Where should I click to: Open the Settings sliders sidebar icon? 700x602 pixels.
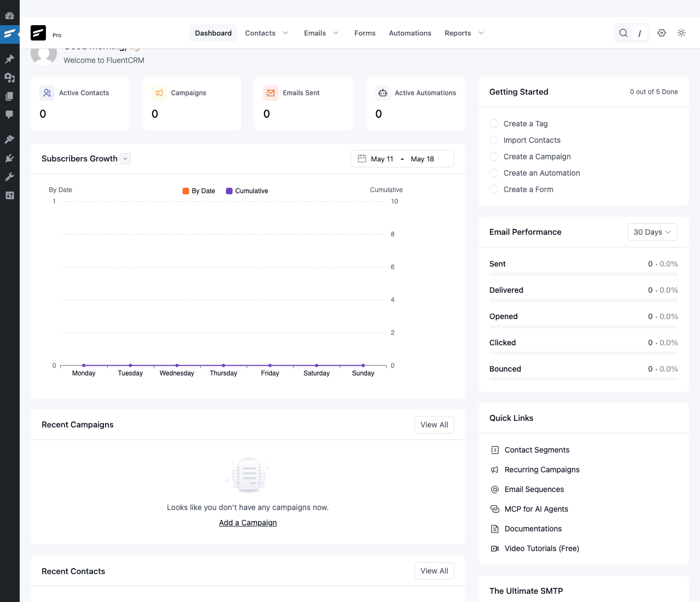9,195
